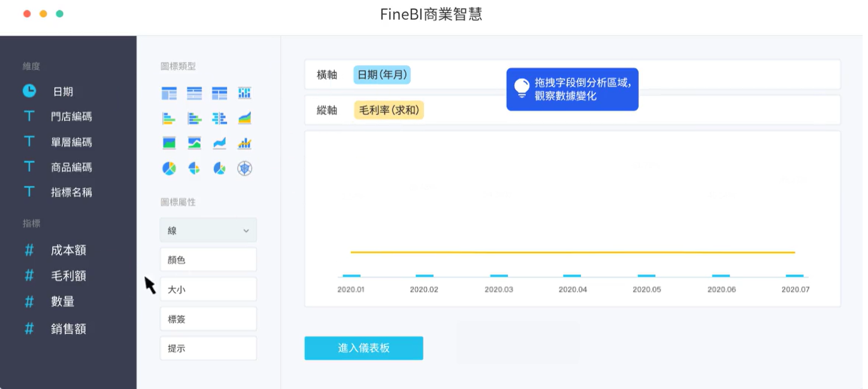
Task: Click the 2020.07 axis label
Action: (x=796, y=289)
